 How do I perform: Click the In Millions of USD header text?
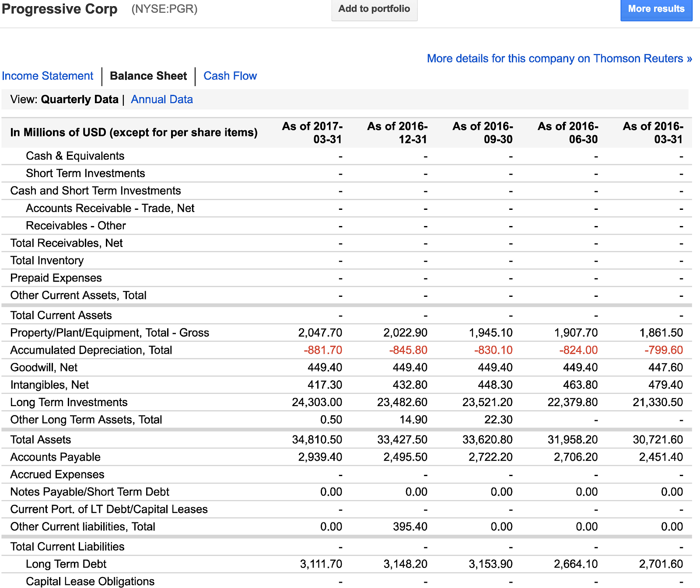point(134,132)
